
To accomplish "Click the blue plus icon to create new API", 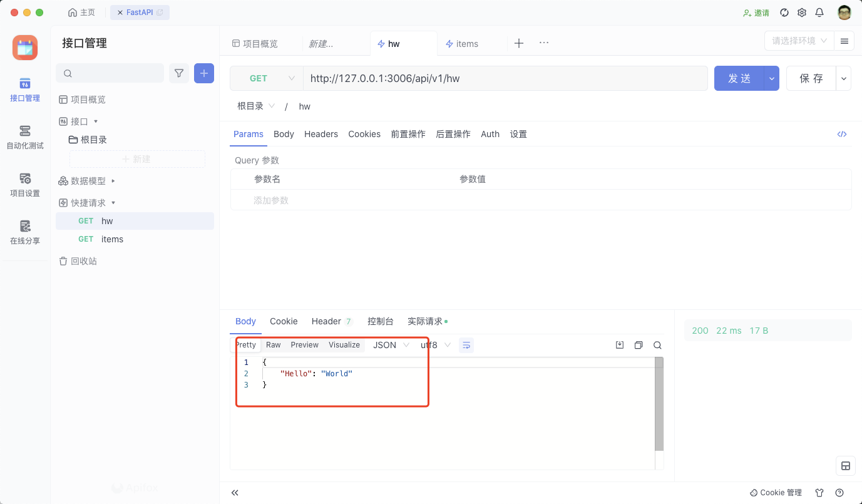I will click(x=203, y=73).
